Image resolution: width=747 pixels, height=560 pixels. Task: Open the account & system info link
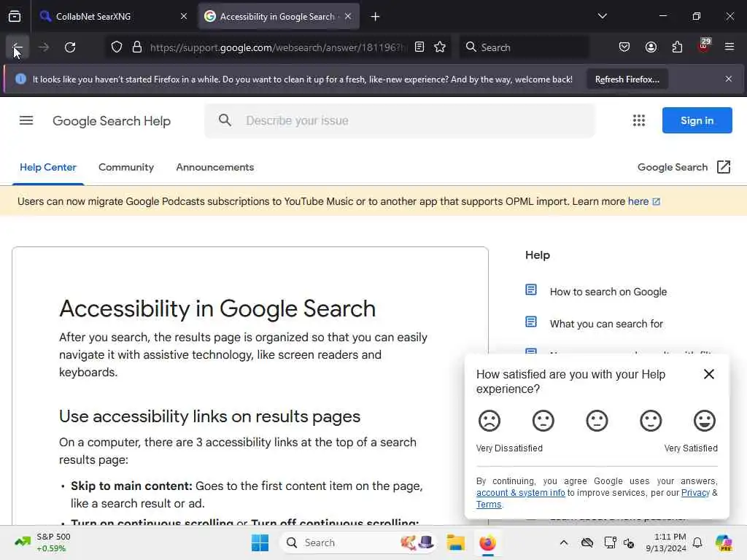521,493
